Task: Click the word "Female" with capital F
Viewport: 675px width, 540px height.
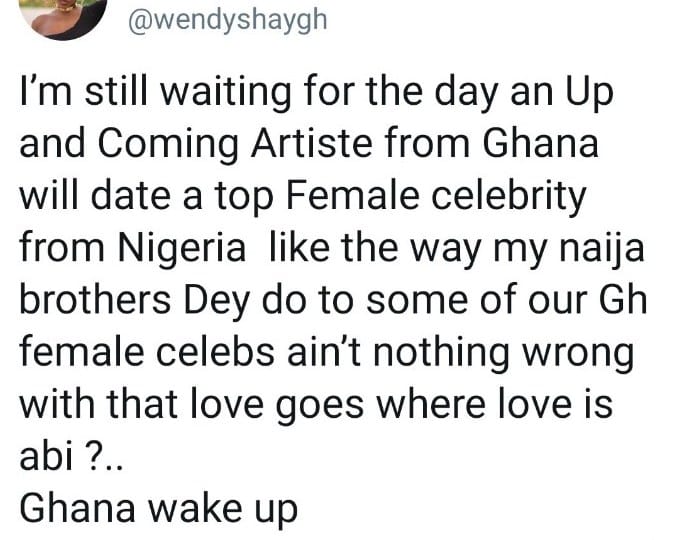Action: point(352,196)
